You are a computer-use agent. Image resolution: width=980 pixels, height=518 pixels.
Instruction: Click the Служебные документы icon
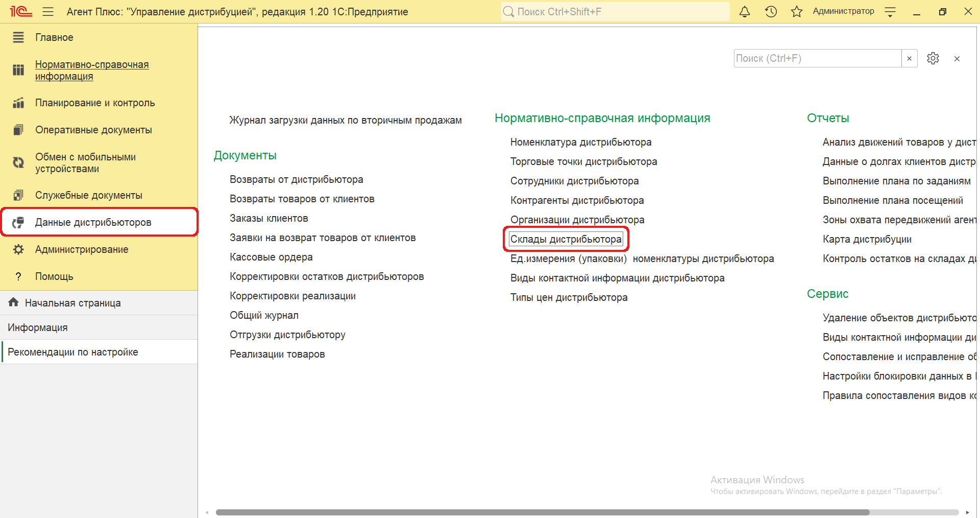(x=18, y=195)
